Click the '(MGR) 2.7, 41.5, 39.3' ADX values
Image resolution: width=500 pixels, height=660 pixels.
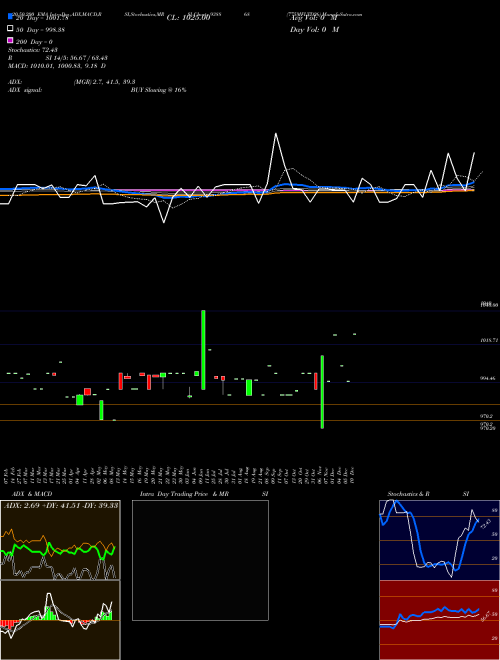point(104,82)
